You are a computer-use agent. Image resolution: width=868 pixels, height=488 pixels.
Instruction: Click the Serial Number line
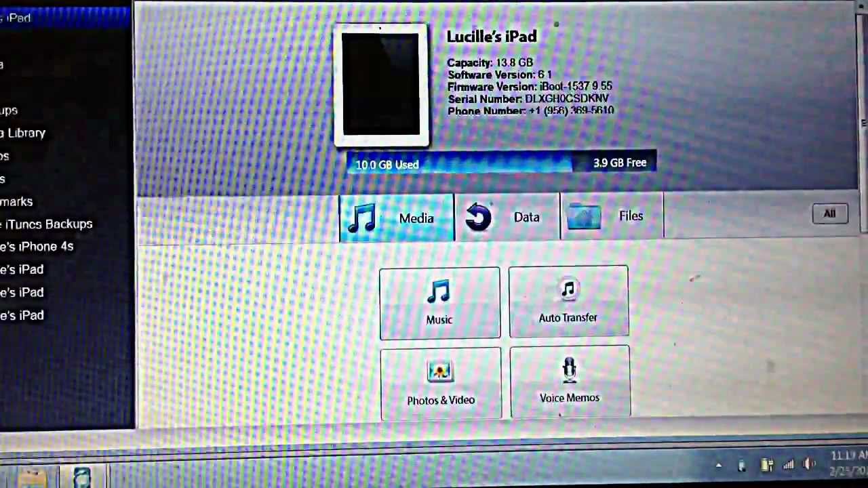(528, 98)
